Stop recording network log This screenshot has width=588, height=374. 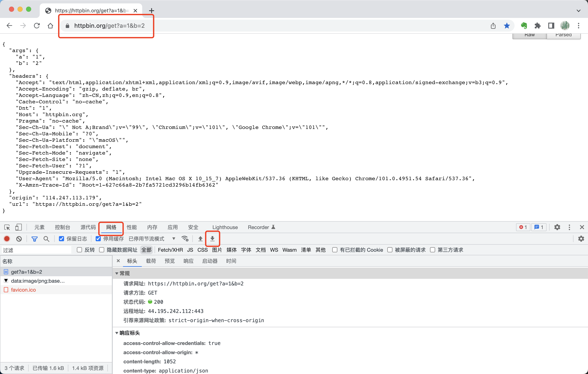7,239
